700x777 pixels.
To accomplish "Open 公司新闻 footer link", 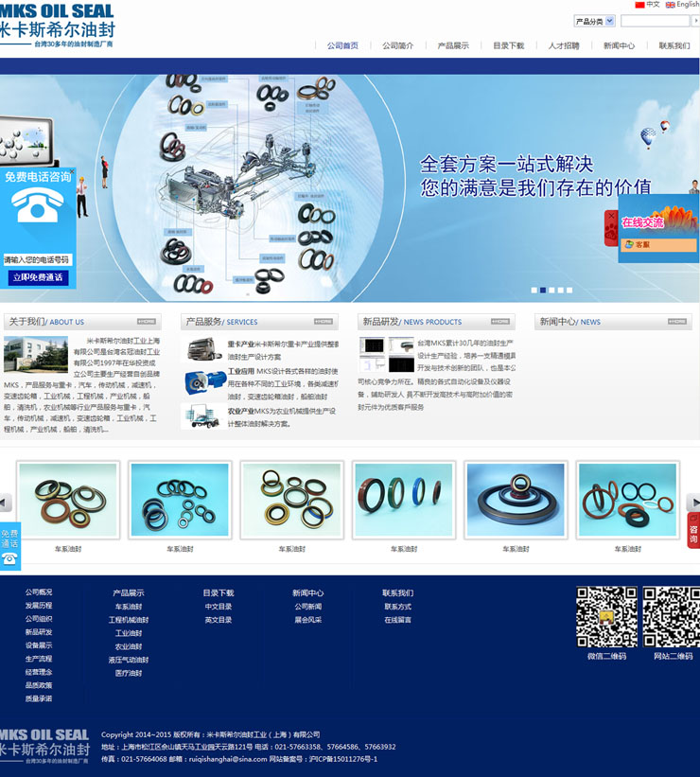I will tap(308, 607).
